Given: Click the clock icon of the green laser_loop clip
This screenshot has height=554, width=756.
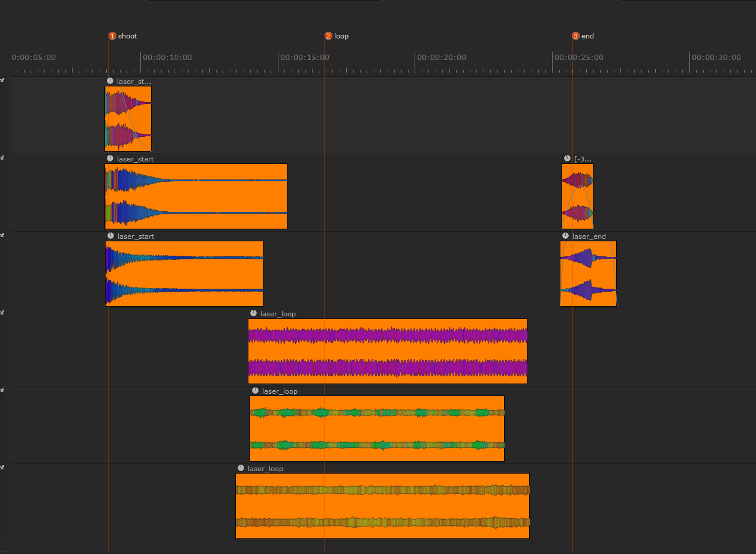Looking at the screenshot, I should coord(255,391).
